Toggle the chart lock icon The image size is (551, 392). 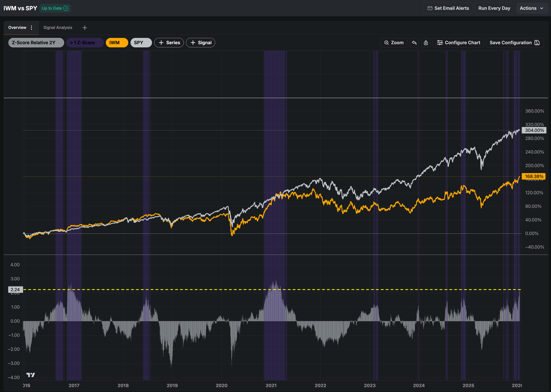tap(426, 42)
